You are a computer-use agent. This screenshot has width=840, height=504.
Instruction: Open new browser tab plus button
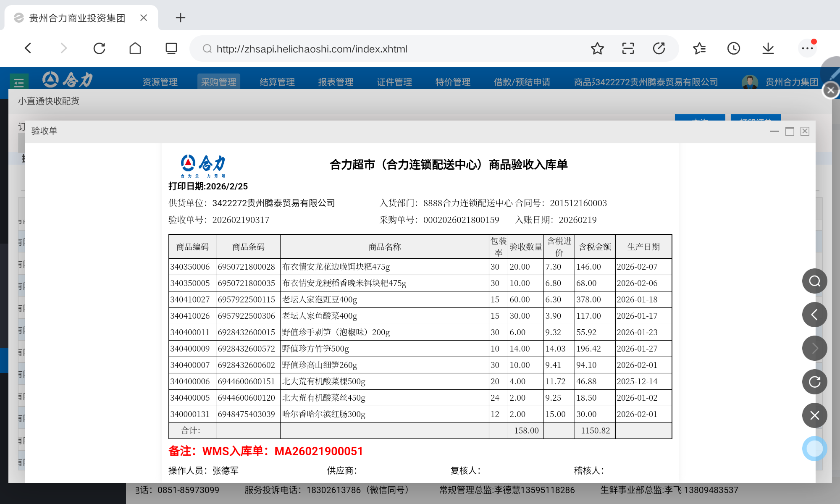pos(180,18)
